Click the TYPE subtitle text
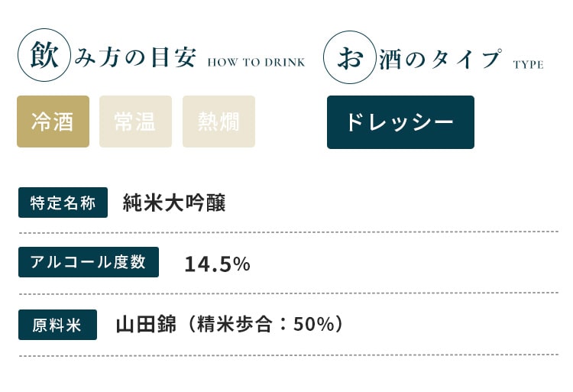This screenshot has width=573, height=392. [x=528, y=65]
